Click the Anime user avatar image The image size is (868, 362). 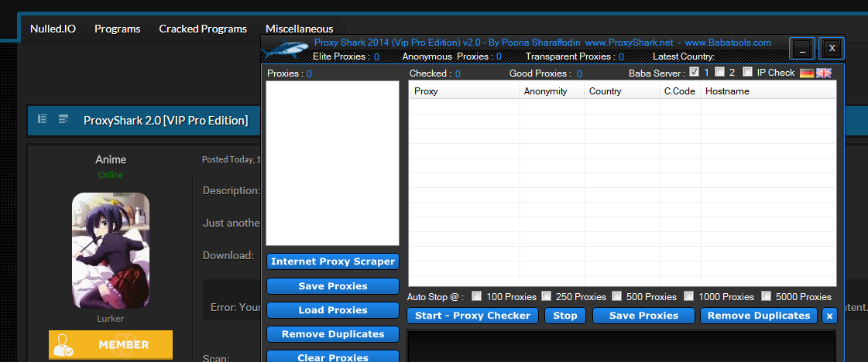(x=111, y=251)
